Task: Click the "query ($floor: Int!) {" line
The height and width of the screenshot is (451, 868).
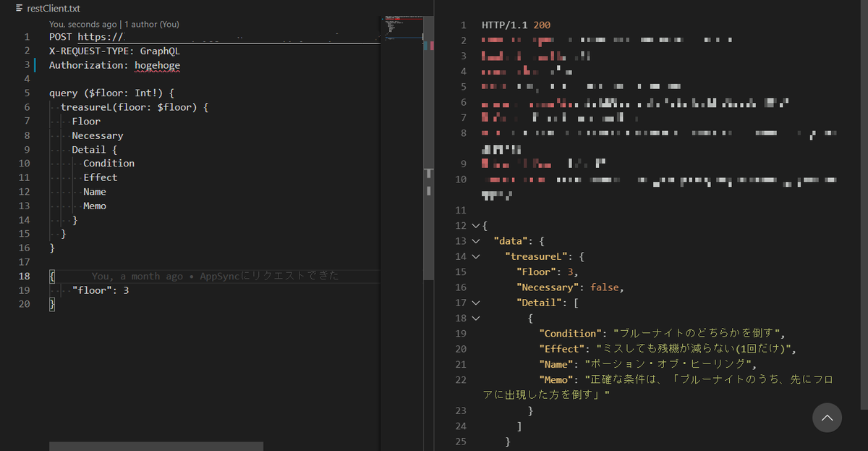Action: click(112, 93)
